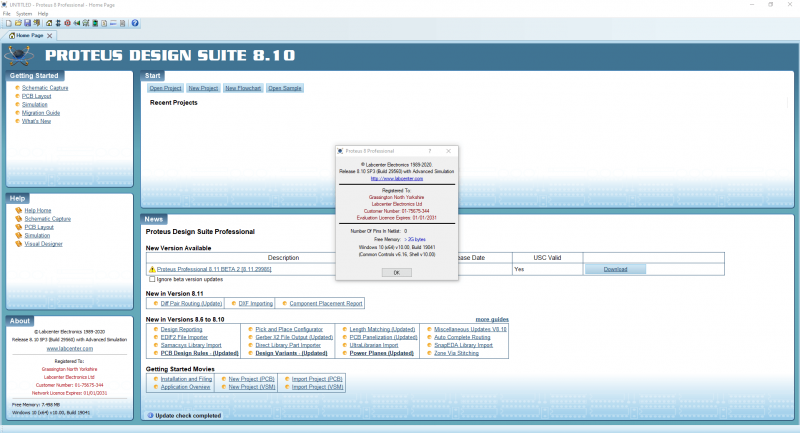Open Schematic Capture link under Getting Started
Viewport: 800px width, 433px height.
point(45,88)
